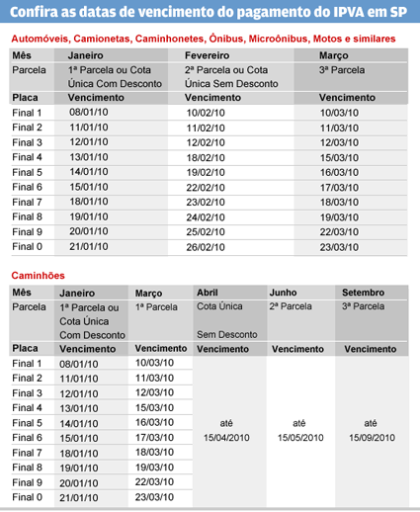Select the red Automóveis, Camionetas heading
420x512 pixels.
point(204,39)
